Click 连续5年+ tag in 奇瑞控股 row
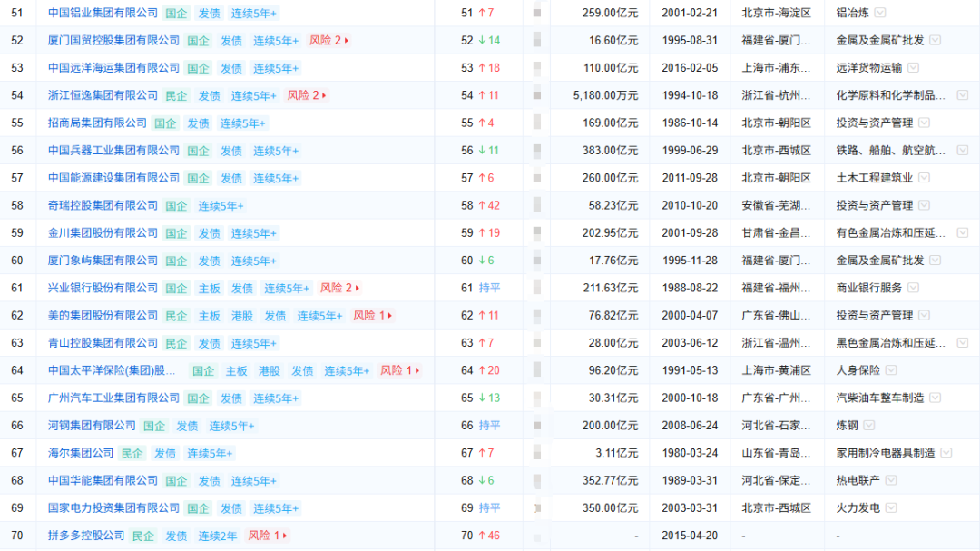Screen dimensions: 980x551 coord(220,206)
